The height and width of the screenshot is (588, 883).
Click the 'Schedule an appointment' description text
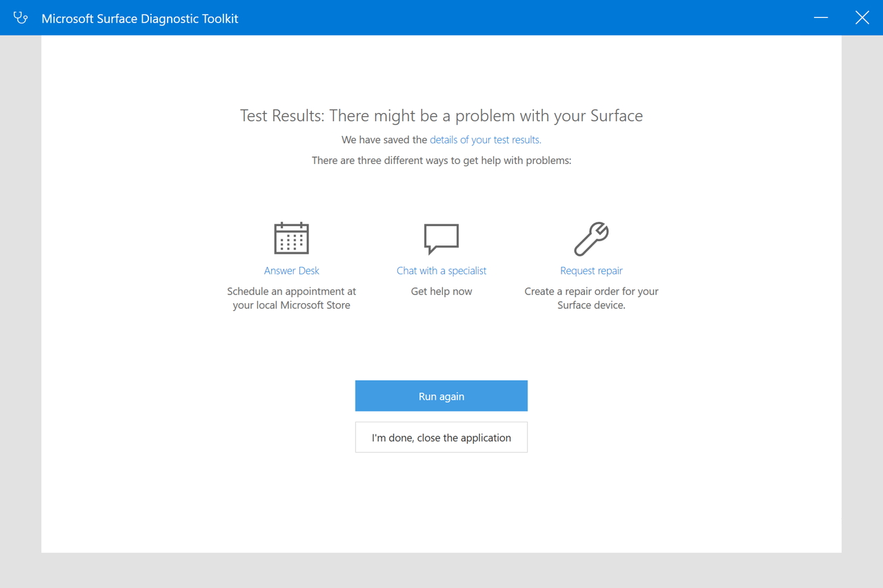click(291, 292)
